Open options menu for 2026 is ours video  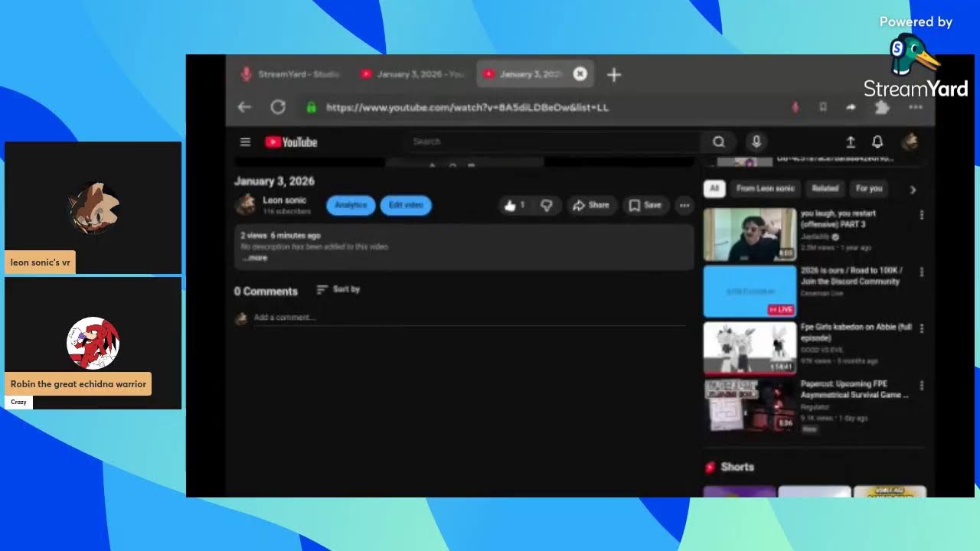tap(921, 272)
